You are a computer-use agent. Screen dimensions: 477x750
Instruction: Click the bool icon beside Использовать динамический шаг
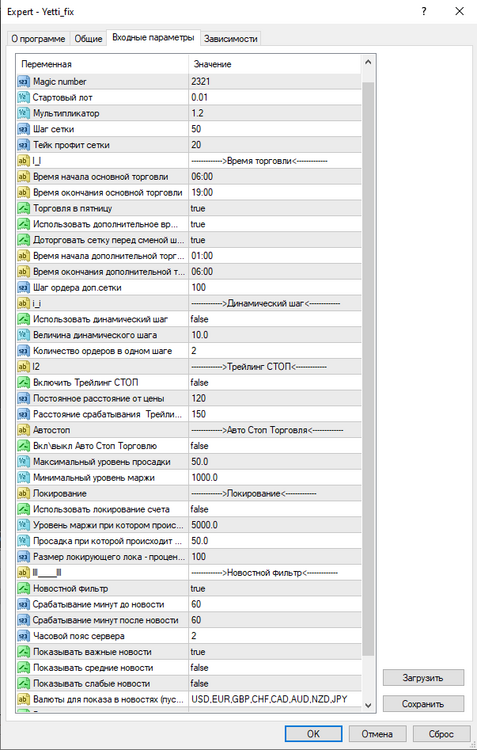click(23, 319)
